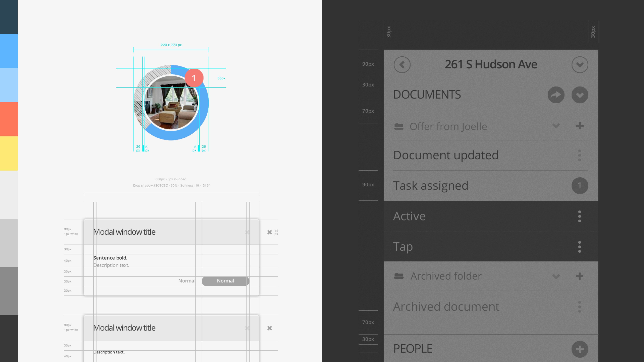Open the three-dot menu for Document updated

pyautogui.click(x=579, y=155)
